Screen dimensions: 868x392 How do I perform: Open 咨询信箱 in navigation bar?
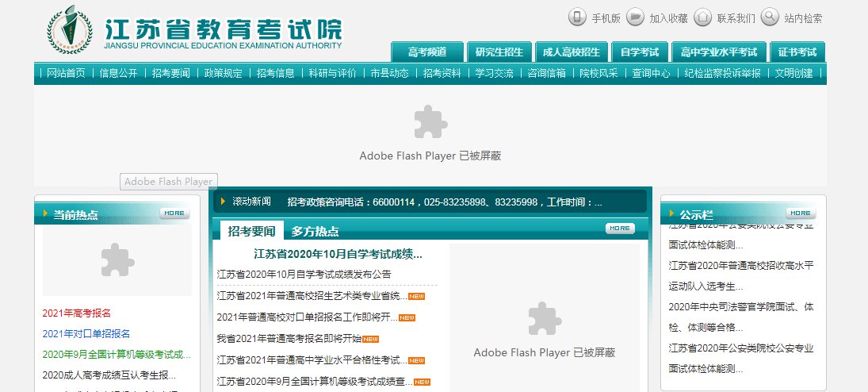click(x=547, y=73)
